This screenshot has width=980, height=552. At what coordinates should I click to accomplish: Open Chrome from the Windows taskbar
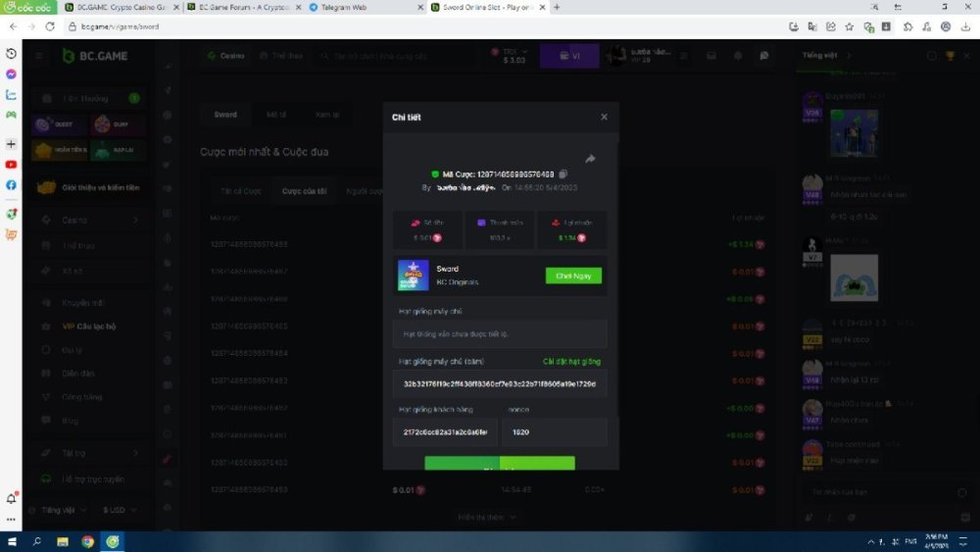(x=87, y=541)
